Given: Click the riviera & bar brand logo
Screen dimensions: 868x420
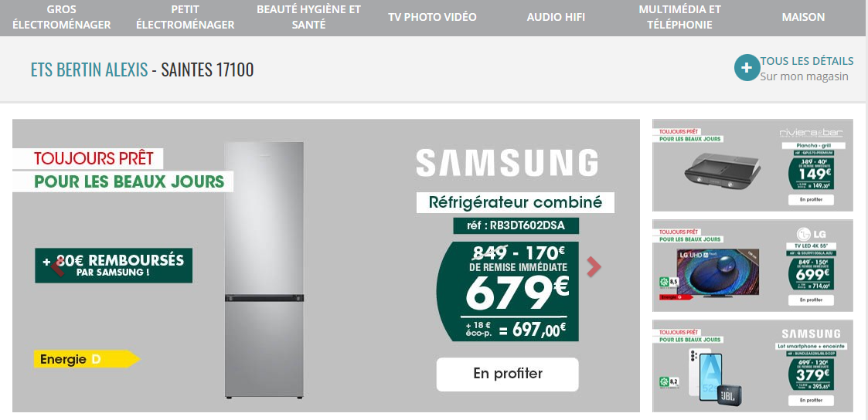Looking at the screenshot, I should (811, 133).
